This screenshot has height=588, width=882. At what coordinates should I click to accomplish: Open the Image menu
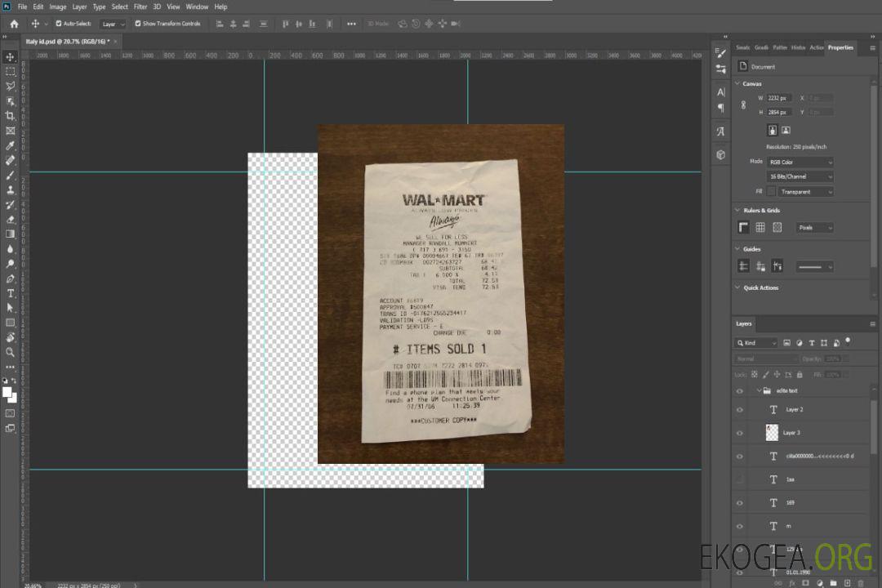(x=57, y=7)
